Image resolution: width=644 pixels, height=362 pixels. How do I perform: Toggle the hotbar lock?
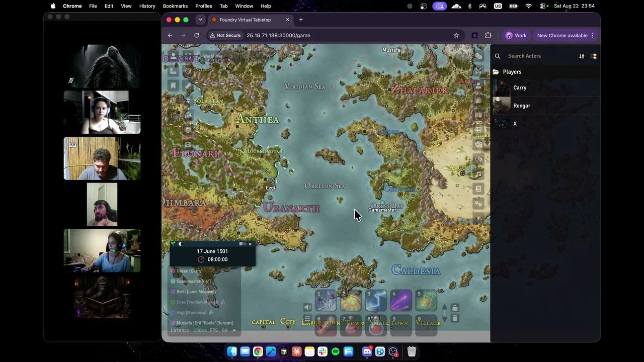pyautogui.click(x=455, y=308)
